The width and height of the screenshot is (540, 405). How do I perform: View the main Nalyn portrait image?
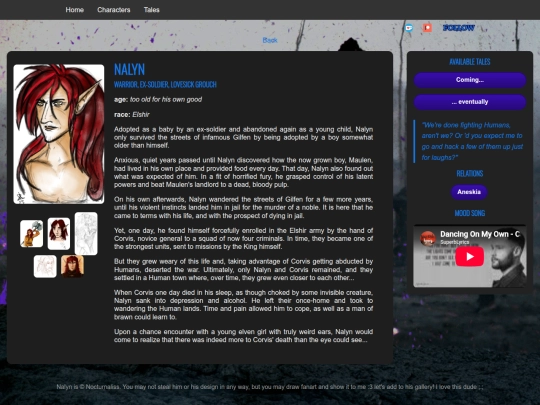(x=59, y=134)
